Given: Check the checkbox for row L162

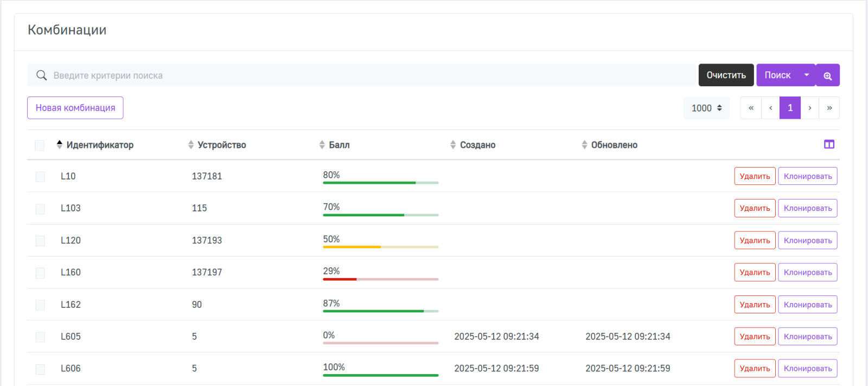Looking at the screenshot, I should (40, 305).
